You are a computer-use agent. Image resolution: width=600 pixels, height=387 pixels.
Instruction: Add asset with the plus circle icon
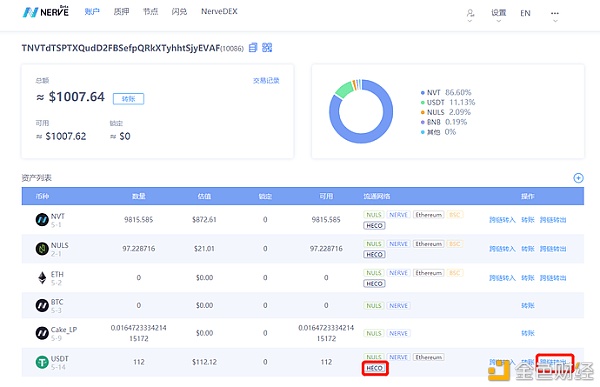pyautogui.click(x=578, y=178)
